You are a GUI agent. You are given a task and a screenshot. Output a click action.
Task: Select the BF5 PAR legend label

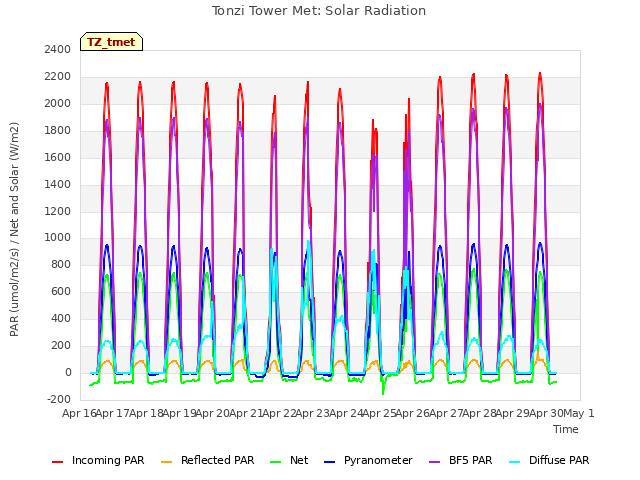[471, 460]
